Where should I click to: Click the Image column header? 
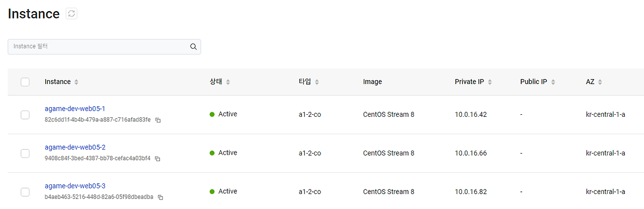point(372,82)
